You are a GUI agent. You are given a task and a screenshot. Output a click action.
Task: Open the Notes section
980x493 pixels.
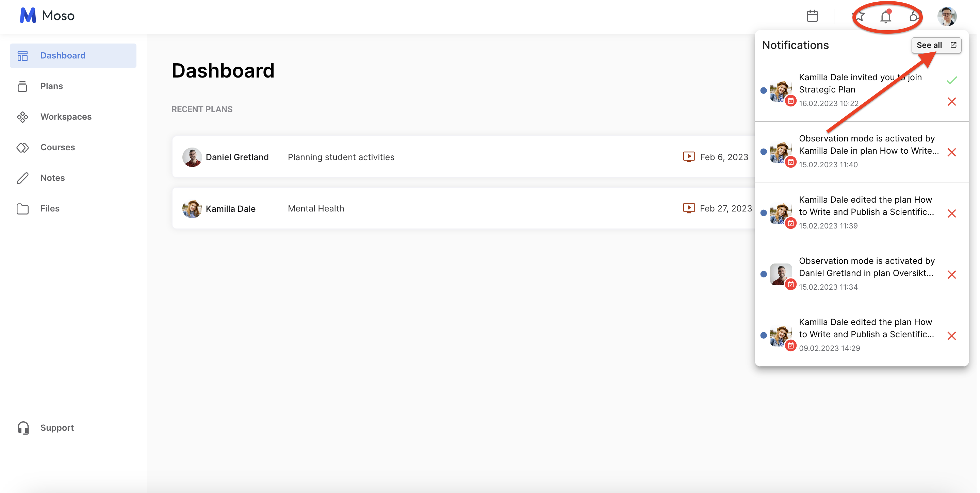(52, 178)
